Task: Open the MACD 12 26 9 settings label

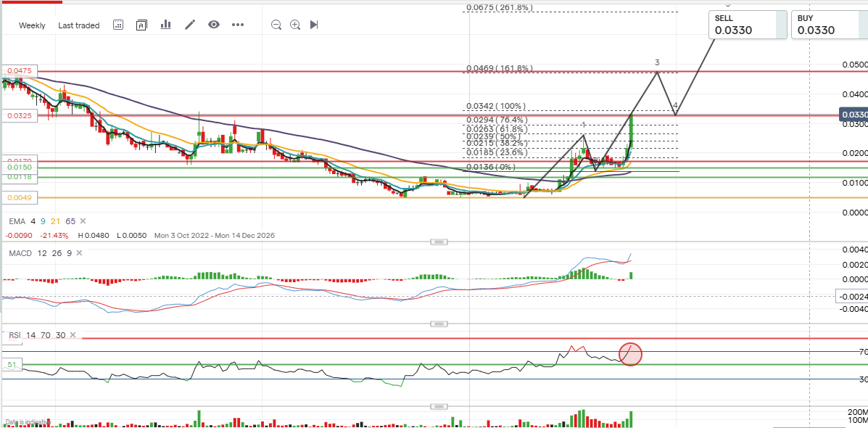Action: pos(38,253)
